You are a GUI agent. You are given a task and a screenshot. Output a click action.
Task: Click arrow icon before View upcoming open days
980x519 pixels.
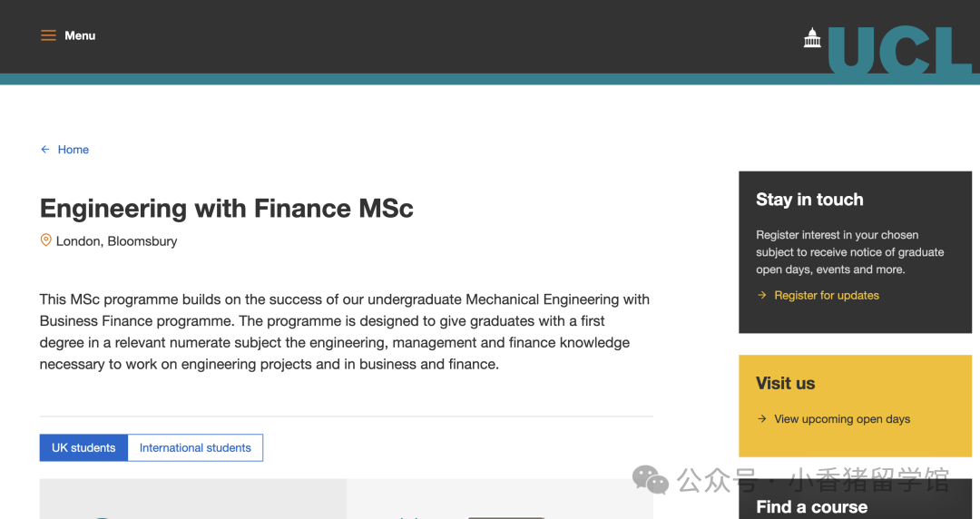pos(761,419)
